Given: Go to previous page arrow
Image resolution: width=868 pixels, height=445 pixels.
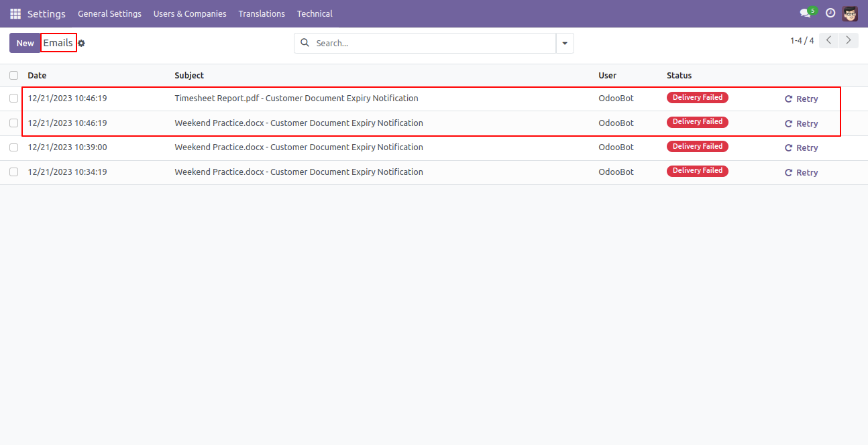Looking at the screenshot, I should (829, 40).
